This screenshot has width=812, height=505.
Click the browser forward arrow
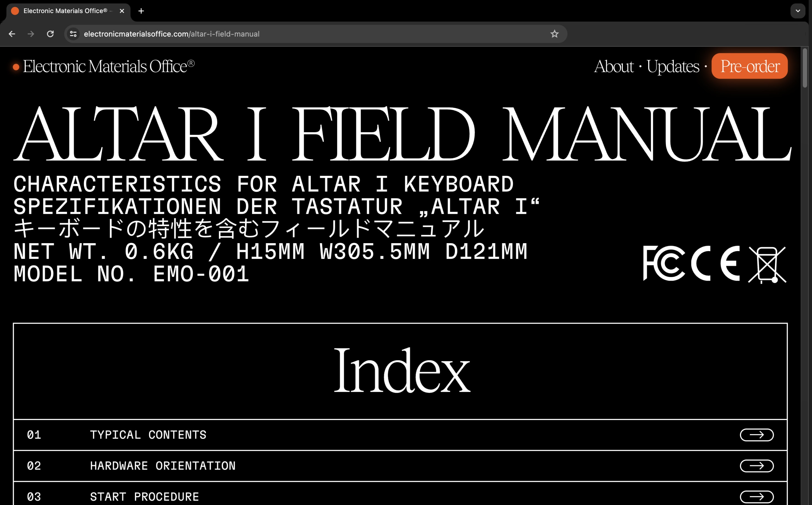[31, 34]
